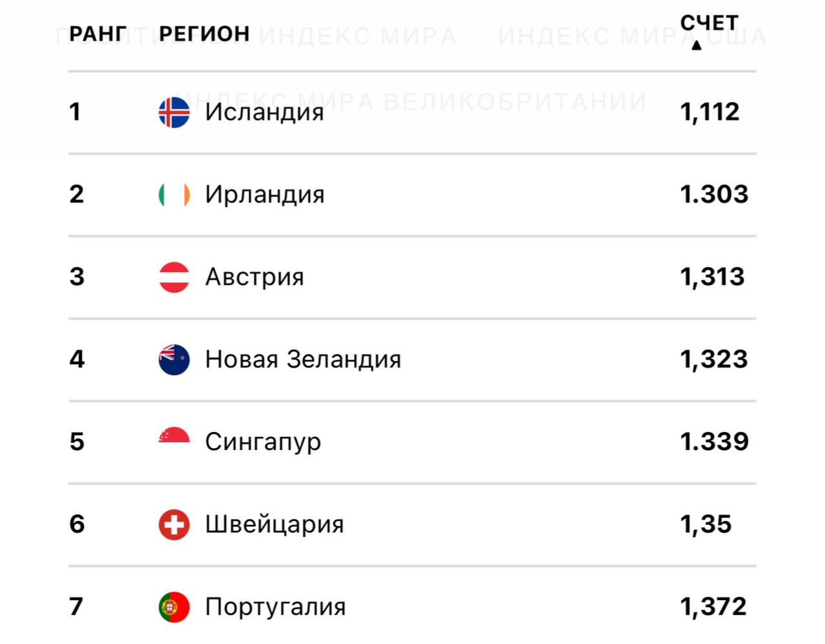Click the Switzerland flag icon
The height and width of the screenshot is (644, 825).
[x=174, y=525]
